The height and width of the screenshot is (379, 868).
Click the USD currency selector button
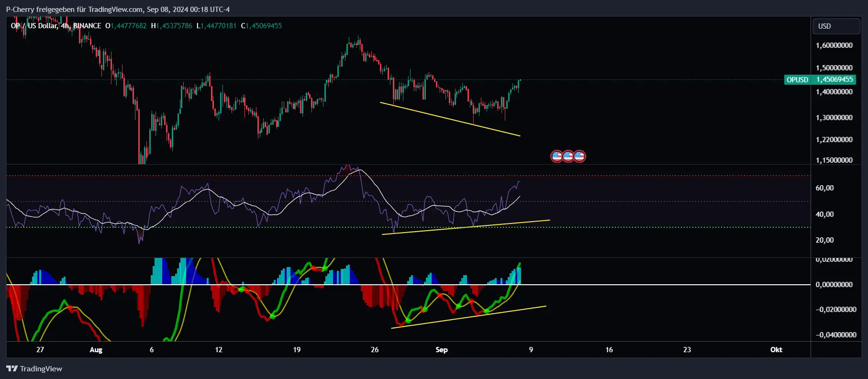point(836,26)
